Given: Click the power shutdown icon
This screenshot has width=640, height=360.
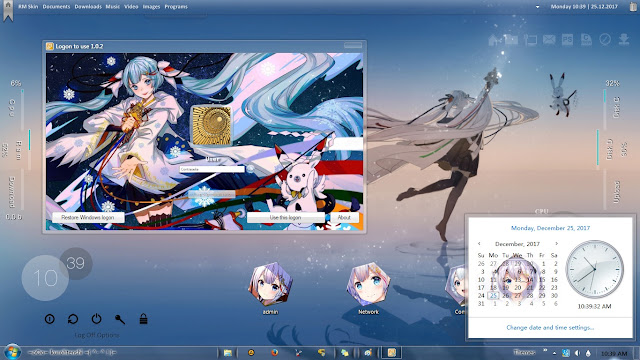Looking at the screenshot, I should 96,319.
